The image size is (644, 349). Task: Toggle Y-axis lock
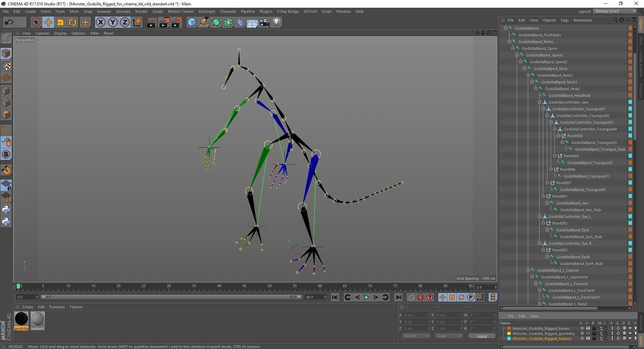pyautogui.click(x=113, y=23)
